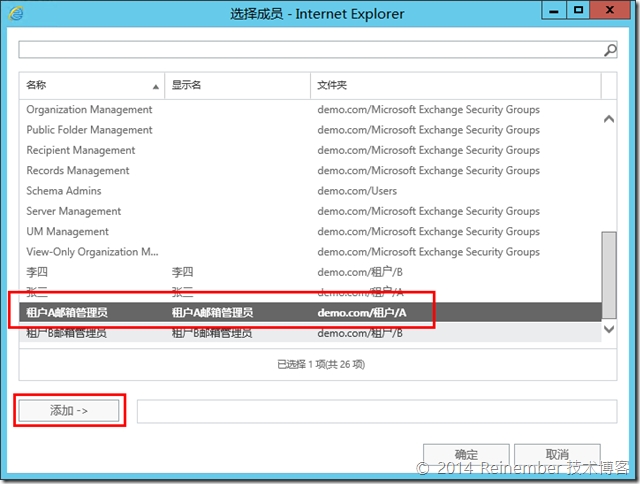
Task: Select the 张三 row name
Action: point(37,292)
